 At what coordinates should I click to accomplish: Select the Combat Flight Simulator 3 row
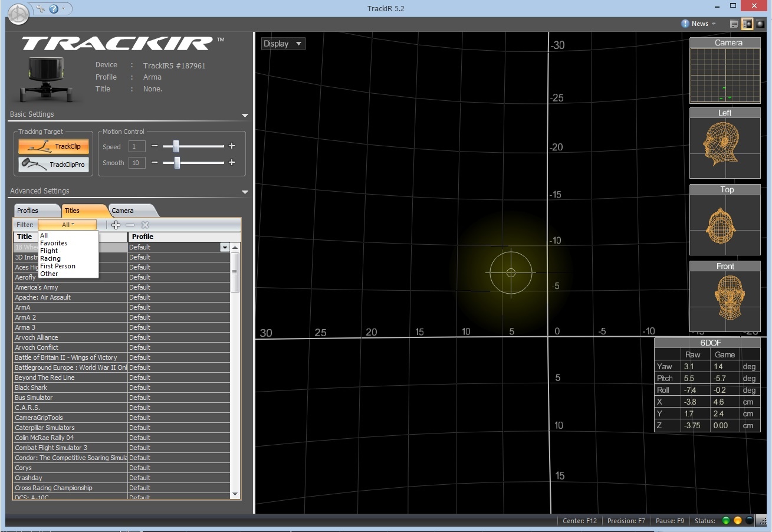[x=121, y=448]
